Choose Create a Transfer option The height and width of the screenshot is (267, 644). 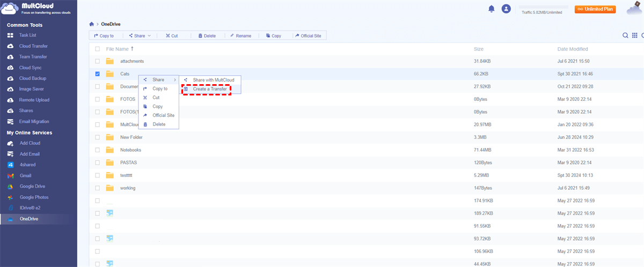[210, 89]
